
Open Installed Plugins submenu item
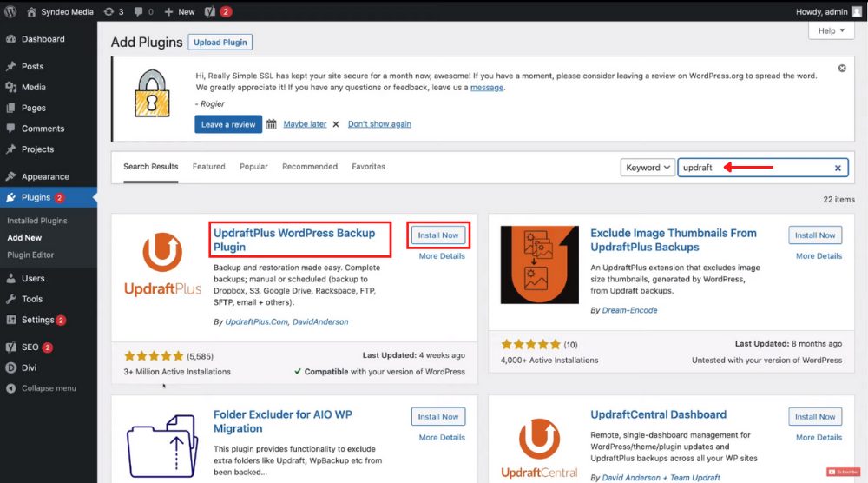37,221
